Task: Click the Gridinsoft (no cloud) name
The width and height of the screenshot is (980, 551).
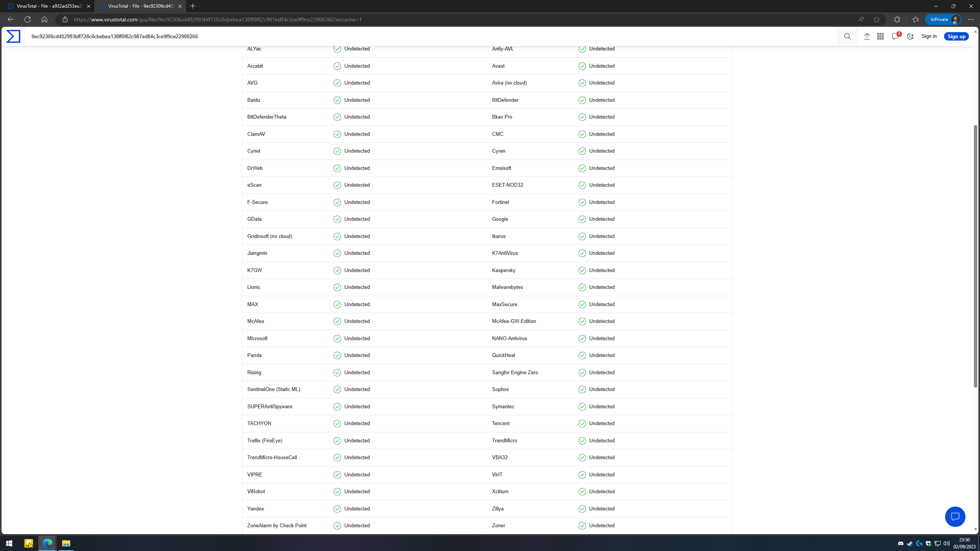Action: pos(270,236)
